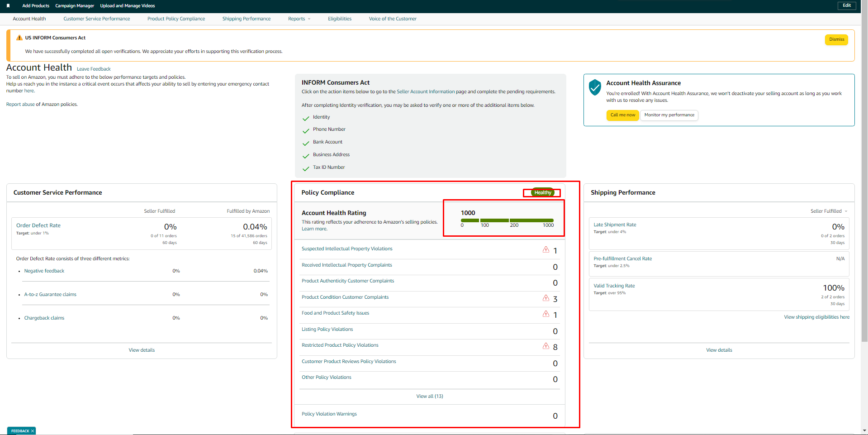Click warning icon beside Food and Product Safety Issues

point(546,314)
